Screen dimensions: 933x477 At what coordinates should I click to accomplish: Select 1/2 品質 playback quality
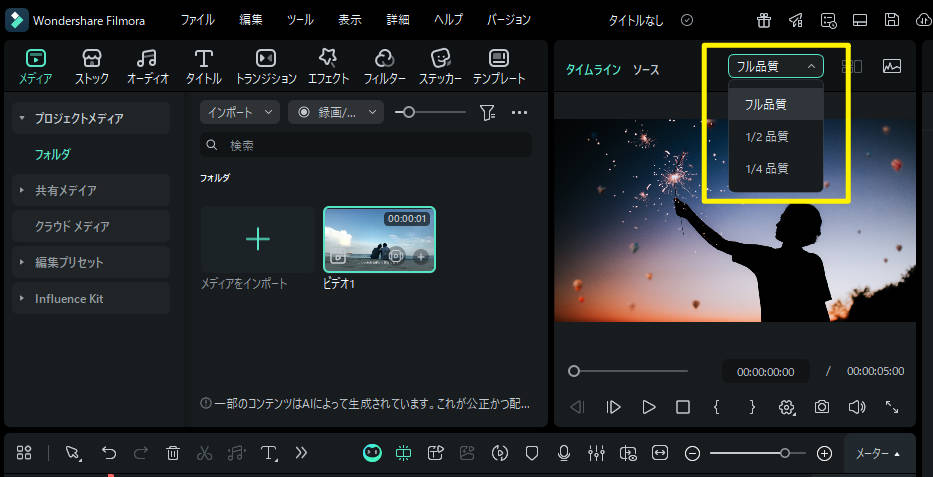point(775,136)
